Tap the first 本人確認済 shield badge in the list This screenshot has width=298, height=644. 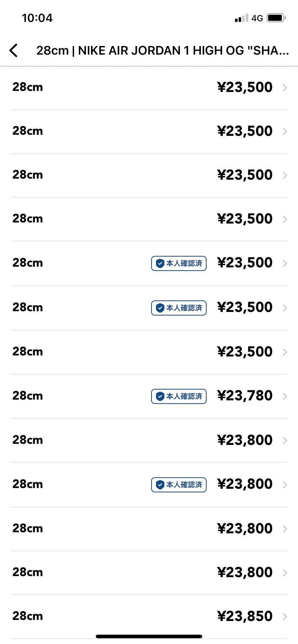[179, 263]
